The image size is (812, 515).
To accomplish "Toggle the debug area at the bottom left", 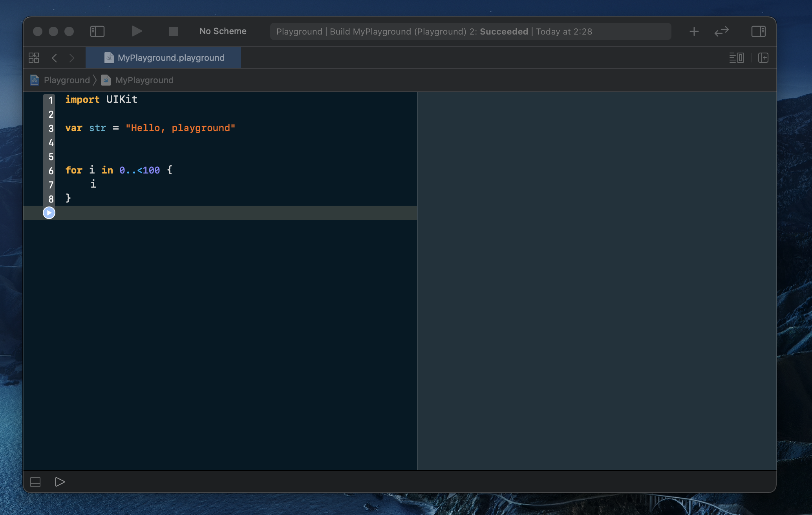I will click(x=35, y=482).
